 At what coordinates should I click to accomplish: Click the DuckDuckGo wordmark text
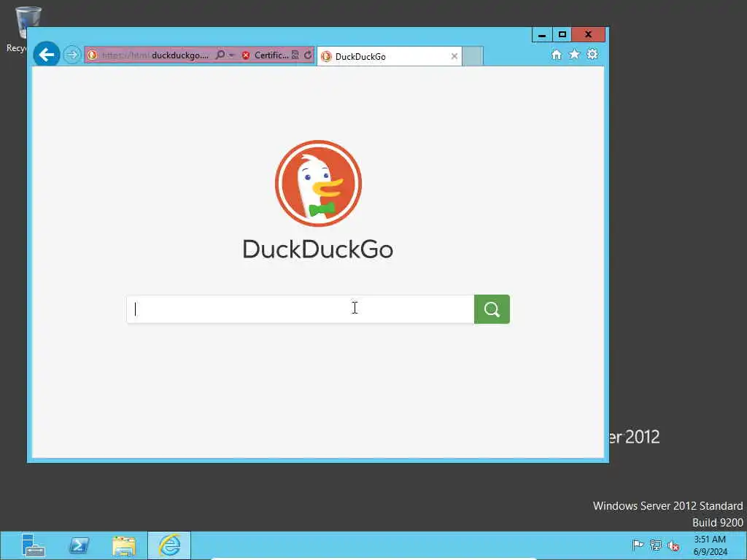318,249
